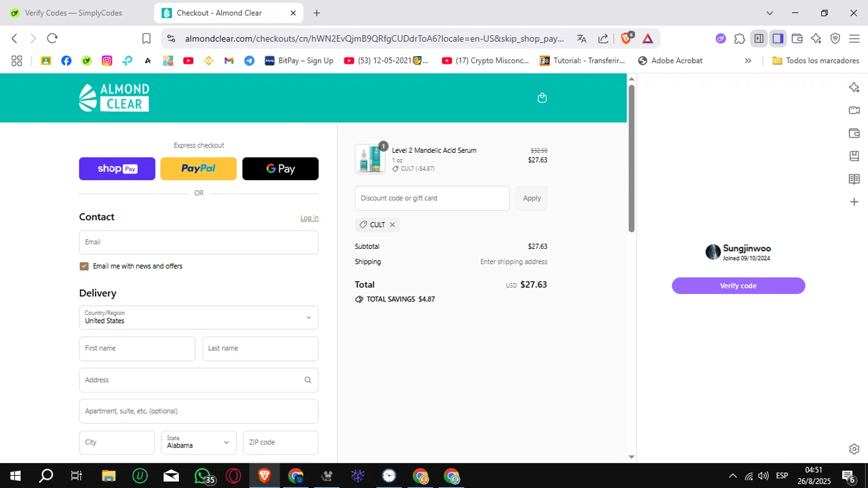Viewport: 868px width, 488px height.
Task: Click the ZIP code field
Action: pos(281,442)
